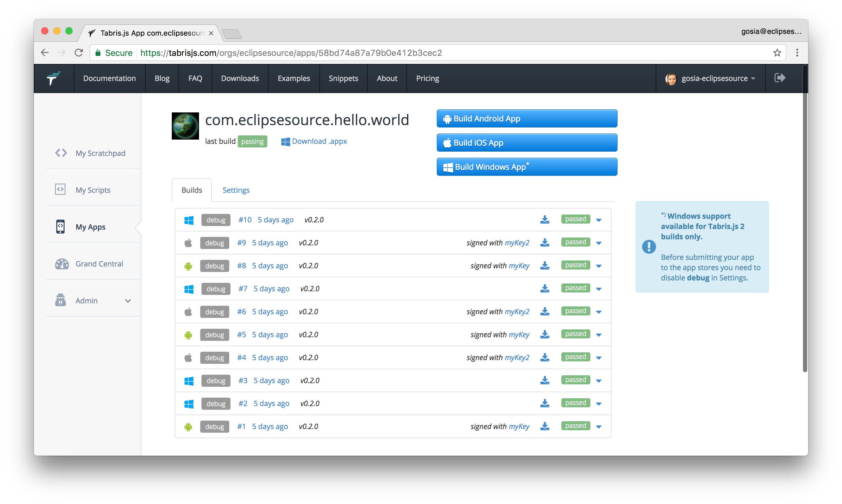The image size is (842, 504).
Task: Click passed status on build #1
Action: point(576,426)
